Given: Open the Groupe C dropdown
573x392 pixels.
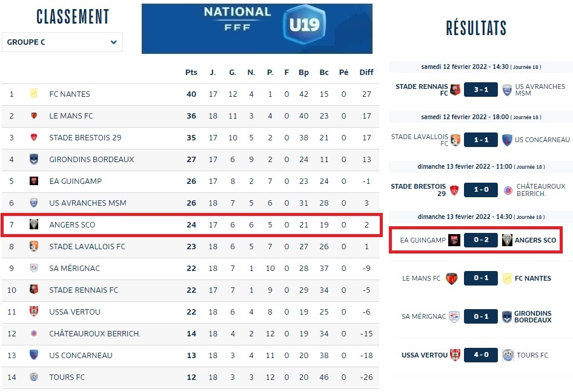Looking at the screenshot, I should (x=62, y=42).
